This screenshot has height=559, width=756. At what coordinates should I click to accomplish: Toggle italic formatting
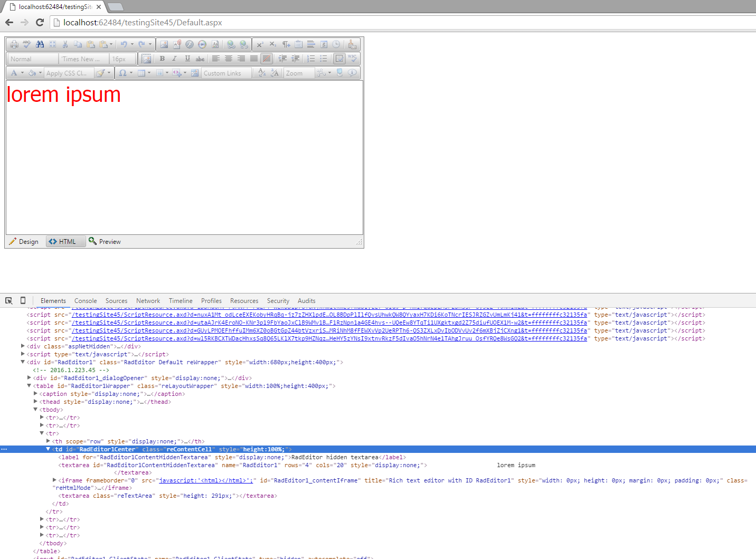click(x=175, y=59)
